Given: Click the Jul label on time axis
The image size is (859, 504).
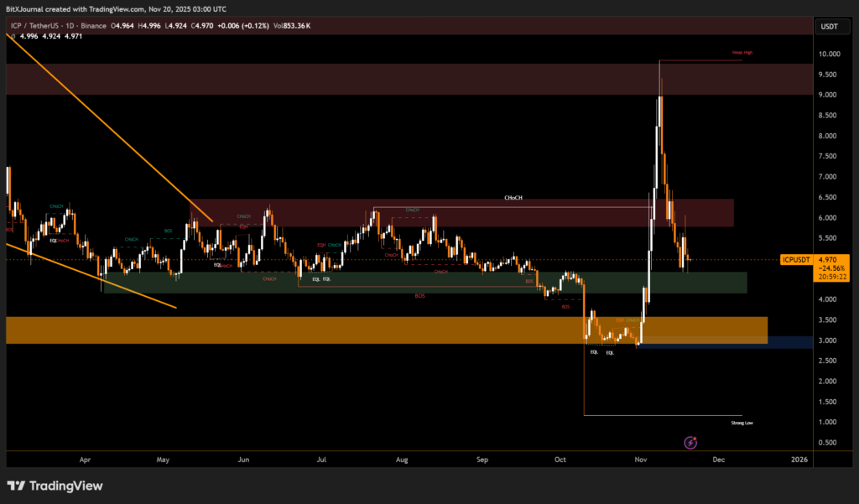Looking at the screenshot, I should (322, 460).
